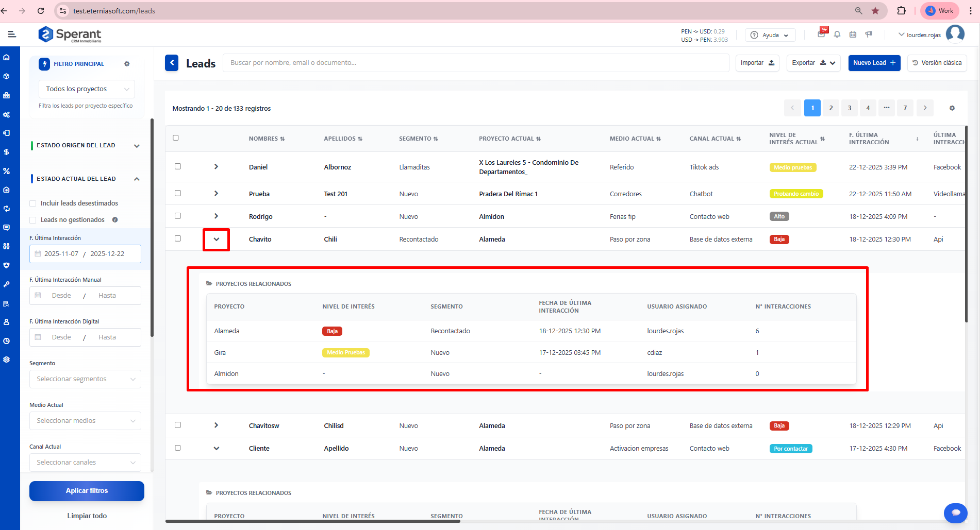Enable Incluir leads desestimados checkbox

point(33,203)
